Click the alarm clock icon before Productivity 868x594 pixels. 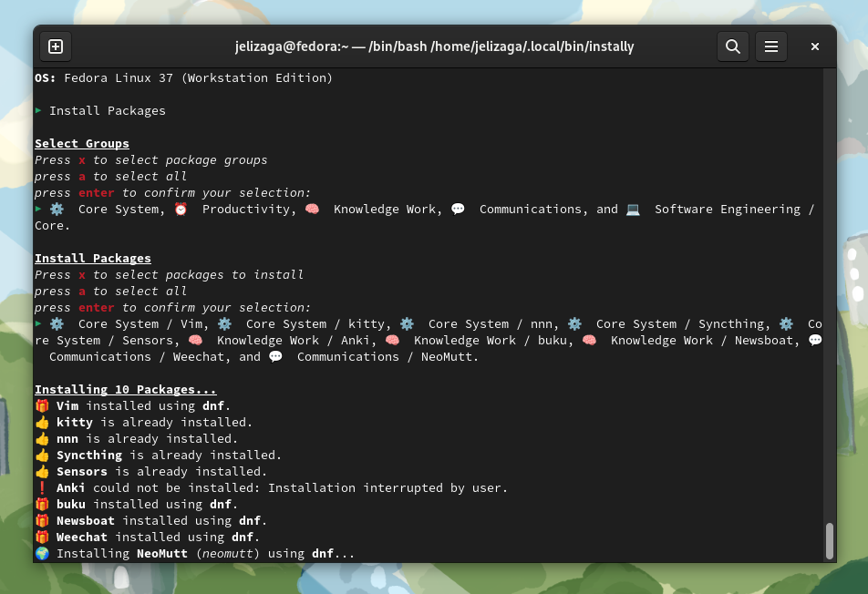(x=181, y=209)
